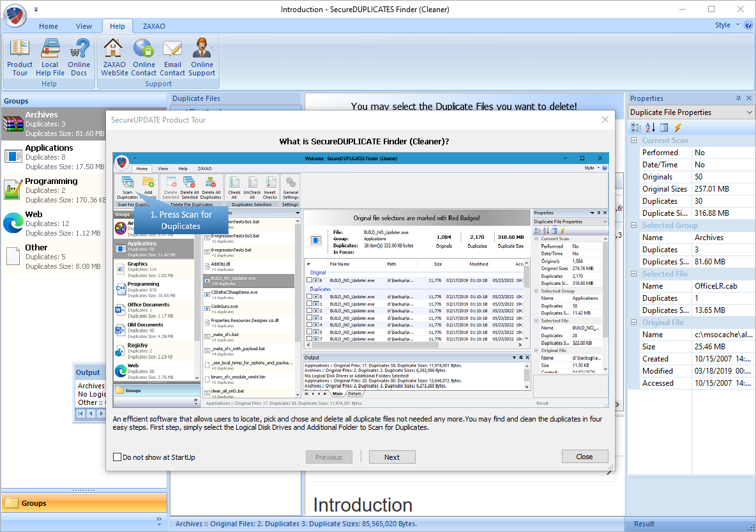Open quick access toolbar customize arrow
The image size is (756, 532).
pos(36,9)
